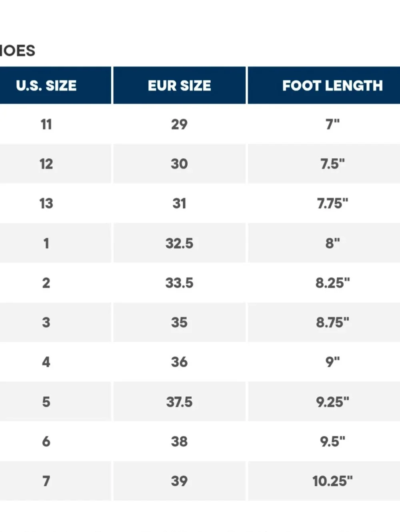Viewport: 400px width, 532px height.
Task: Select the 8.25" foot length cell
Action: pos(324,282)
